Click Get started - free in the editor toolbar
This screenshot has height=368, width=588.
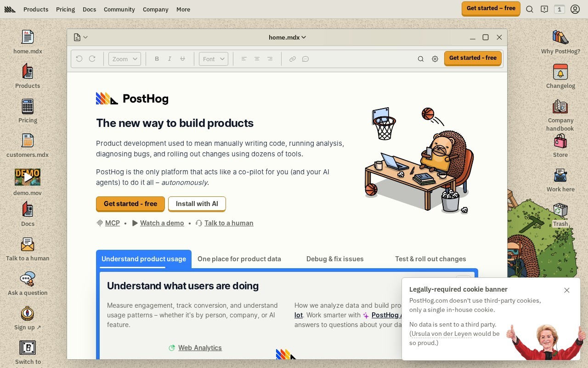click(x=473, y=58)
